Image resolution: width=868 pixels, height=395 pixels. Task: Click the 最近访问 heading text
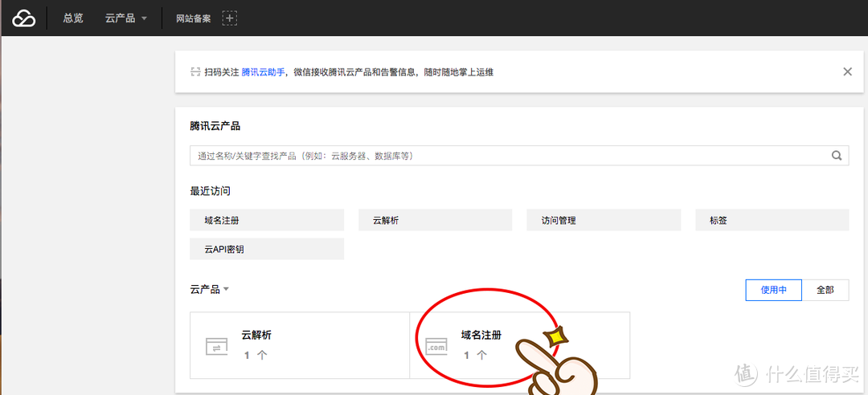coord(211,191)
